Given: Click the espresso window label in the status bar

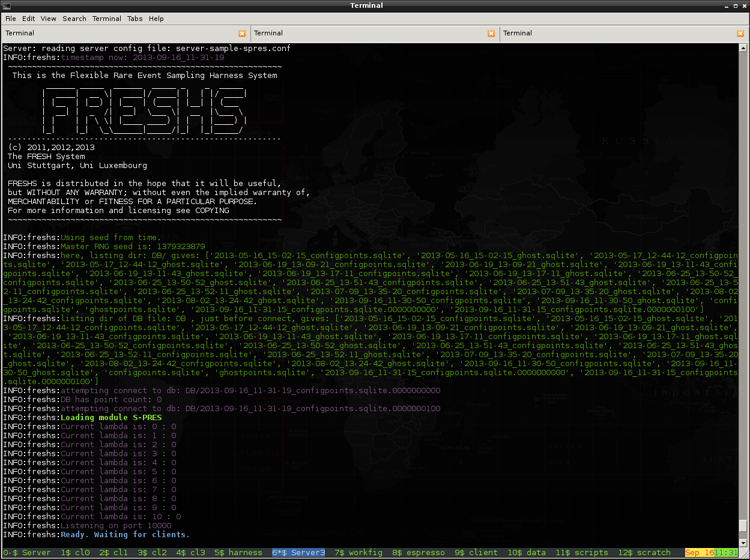Looking at the screenshot, I should (419, 553).
